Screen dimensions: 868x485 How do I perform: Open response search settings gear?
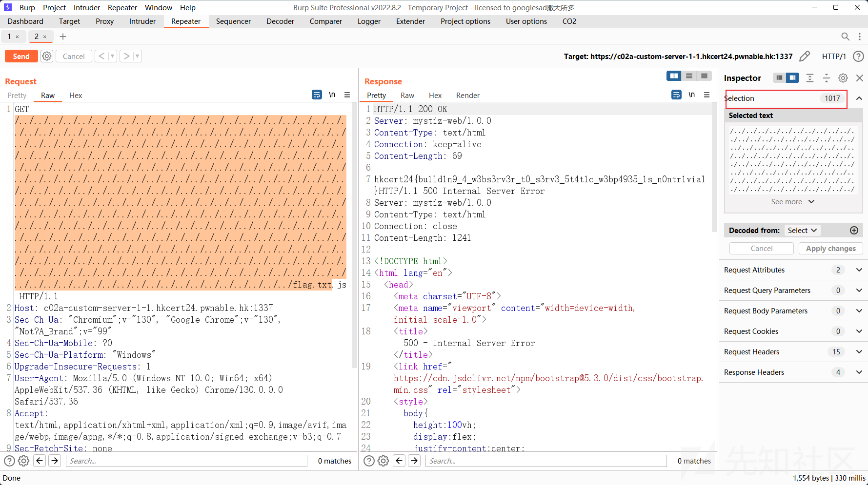(x=384, y=461)
